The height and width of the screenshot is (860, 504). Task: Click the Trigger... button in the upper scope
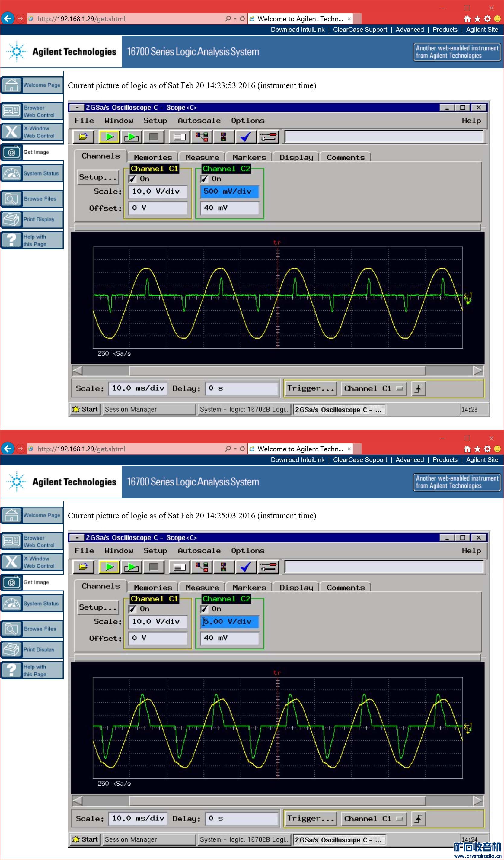coord(310,388)
